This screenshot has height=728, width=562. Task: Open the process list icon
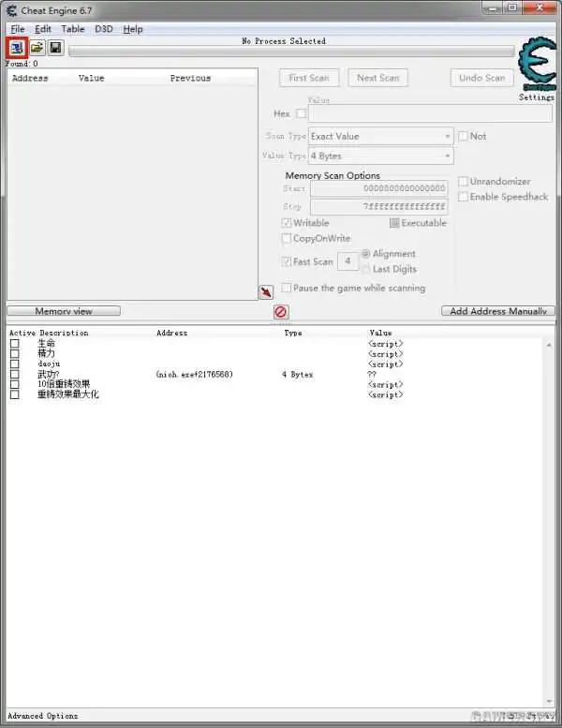17,47
